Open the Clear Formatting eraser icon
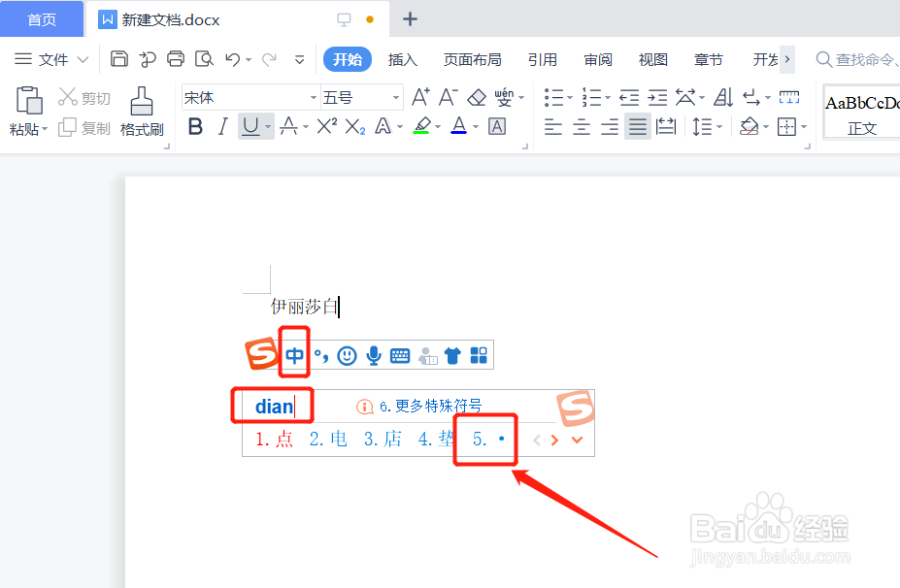 pos(475,96)
